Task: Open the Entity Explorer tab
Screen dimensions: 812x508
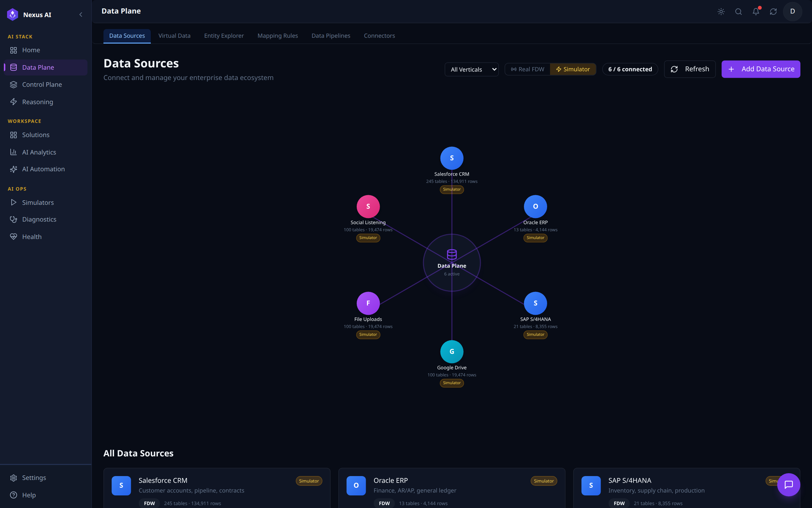Action: tap(224, 35)
